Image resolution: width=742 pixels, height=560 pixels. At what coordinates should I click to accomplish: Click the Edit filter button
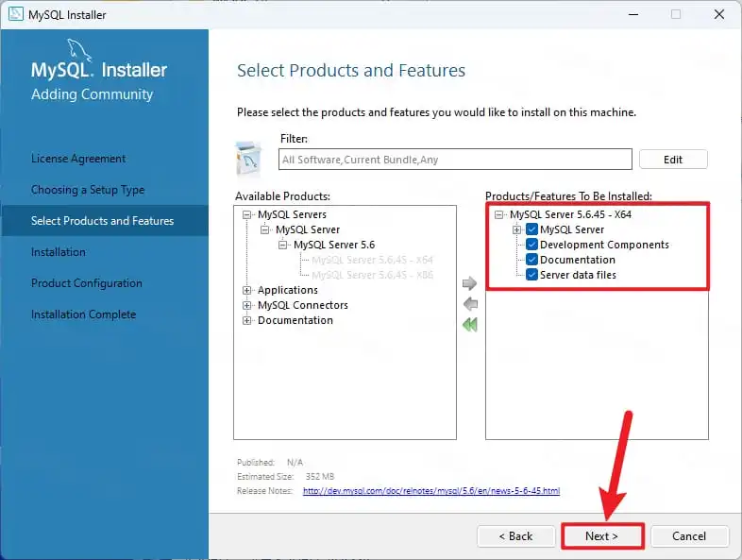[x=673, y=160]
